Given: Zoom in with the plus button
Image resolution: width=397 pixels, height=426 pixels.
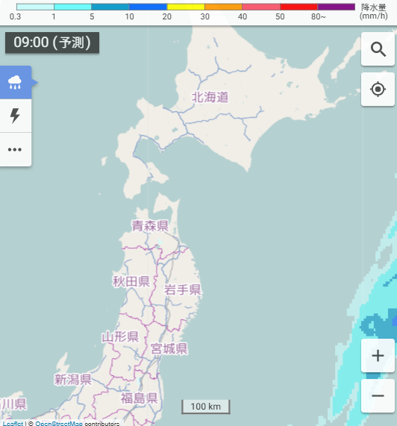Looking at the screenshot, I should coord(378,356).
